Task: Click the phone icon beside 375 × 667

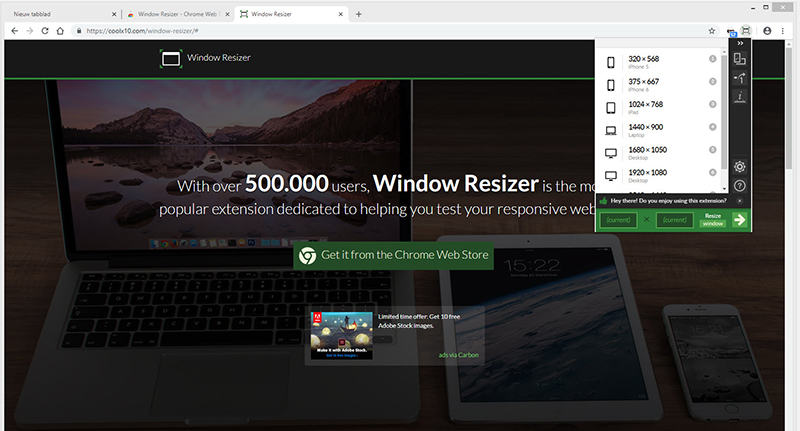Action: pyautogui.click(x=611, y=85)
